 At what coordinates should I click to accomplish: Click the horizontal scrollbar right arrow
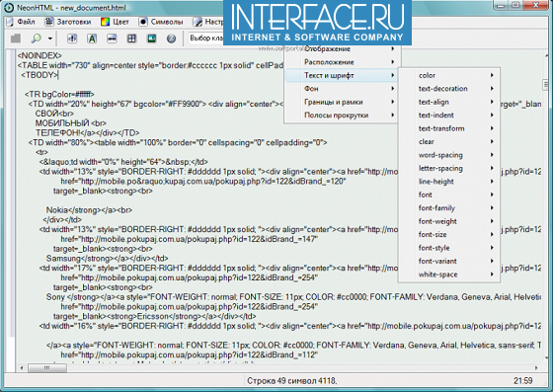point(536,368)
